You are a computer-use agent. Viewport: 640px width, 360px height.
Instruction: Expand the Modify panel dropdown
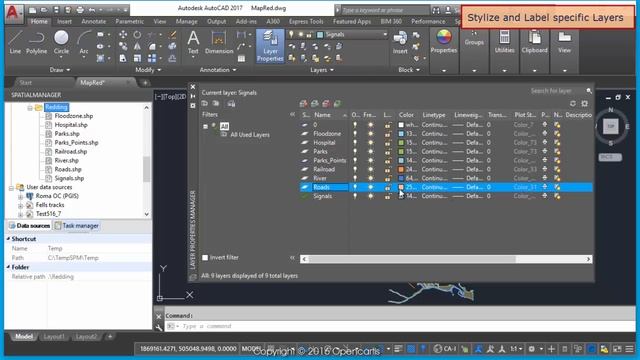[x=148, y=70]
